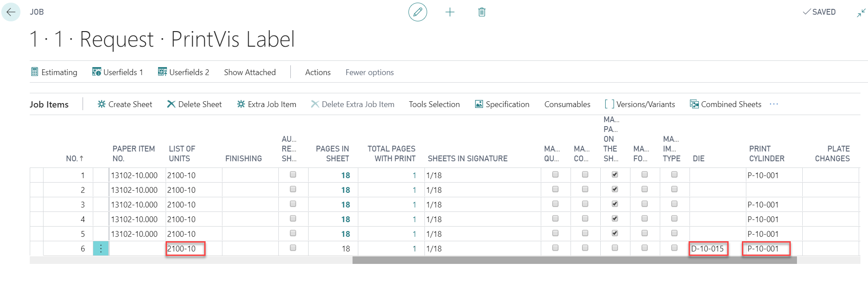Click Delete Sheet button

[194, 104]
